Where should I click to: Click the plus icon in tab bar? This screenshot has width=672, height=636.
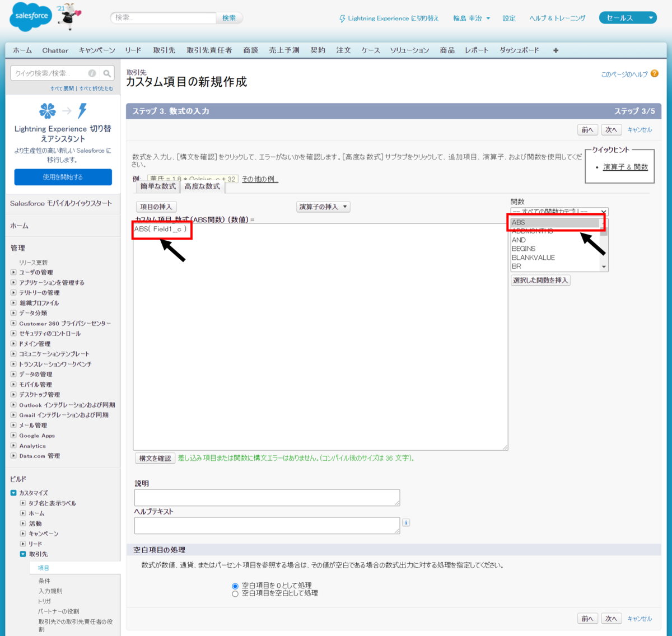[x=556, y=50]
